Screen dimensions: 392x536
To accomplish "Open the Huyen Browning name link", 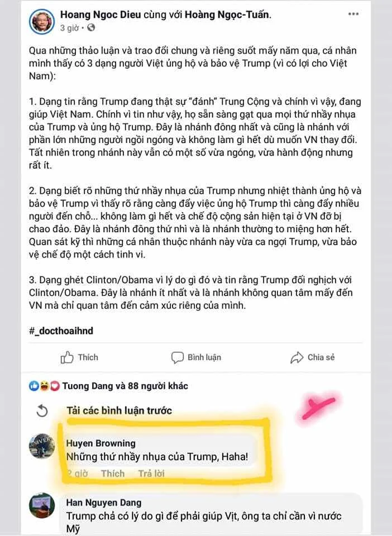I will pos(101,443).
